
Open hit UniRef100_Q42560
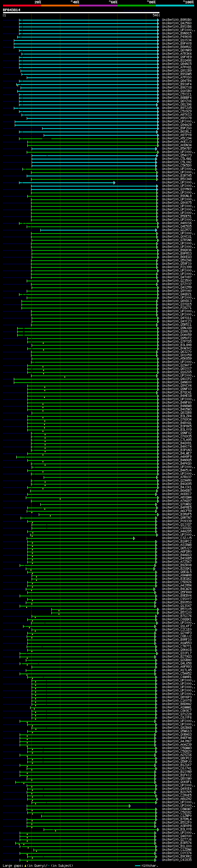[x=177, y=23]
